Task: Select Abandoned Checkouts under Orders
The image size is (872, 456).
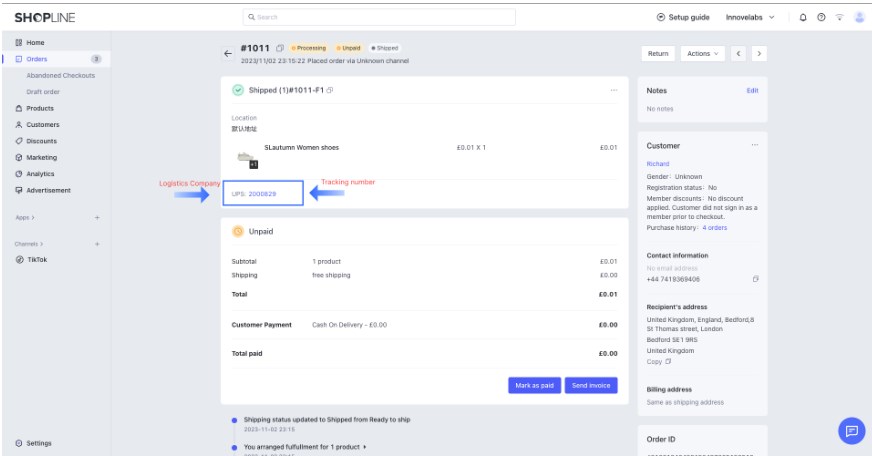Action: pyautogui.click(x=60, y=75)
